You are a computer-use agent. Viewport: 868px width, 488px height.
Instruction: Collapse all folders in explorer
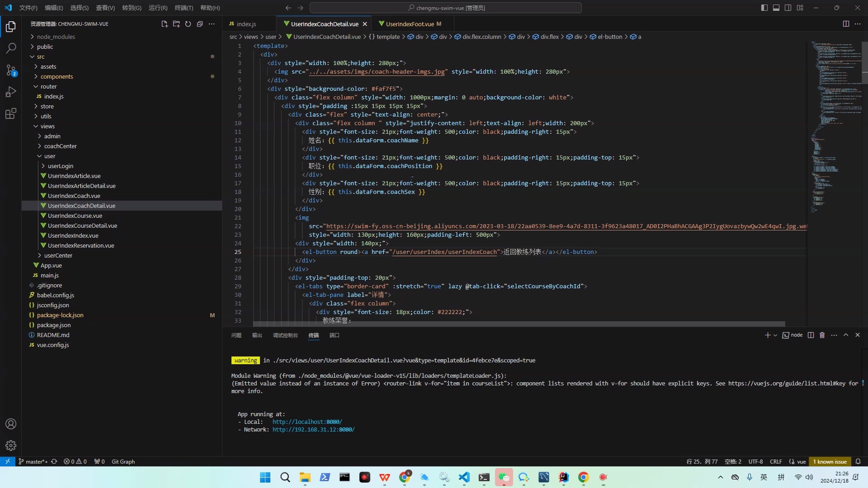[x=200, y=24]
